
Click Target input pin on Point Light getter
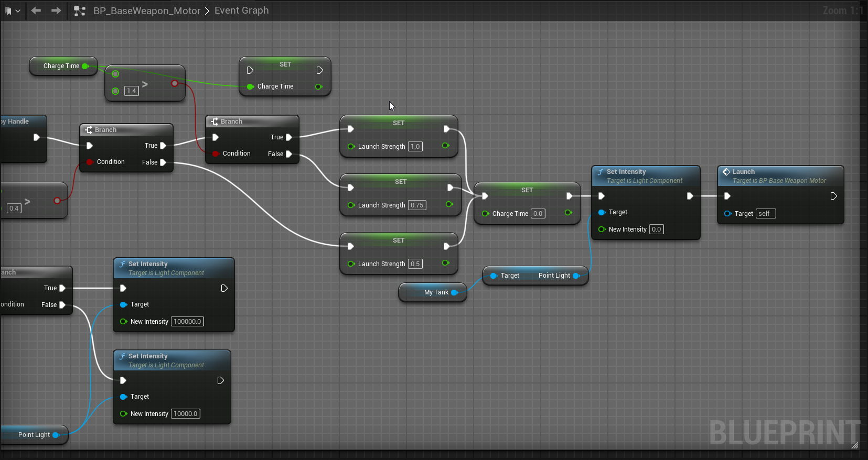[494, 276]
